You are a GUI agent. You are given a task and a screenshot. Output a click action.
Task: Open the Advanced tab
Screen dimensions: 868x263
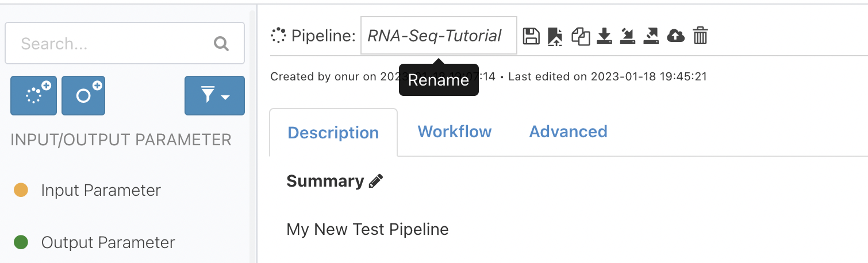pos(568,131)
